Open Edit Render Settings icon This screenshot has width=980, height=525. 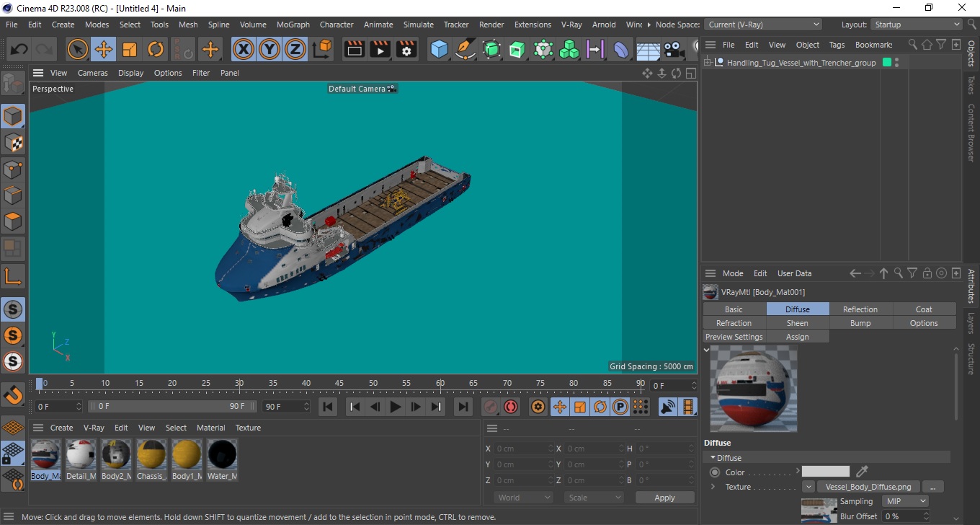pos(406,50)
